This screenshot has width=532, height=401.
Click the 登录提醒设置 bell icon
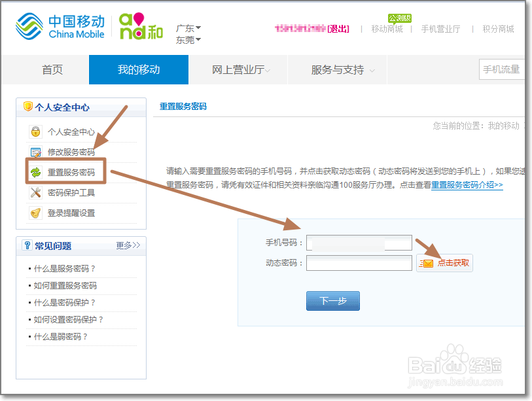[x=34, y=213]
